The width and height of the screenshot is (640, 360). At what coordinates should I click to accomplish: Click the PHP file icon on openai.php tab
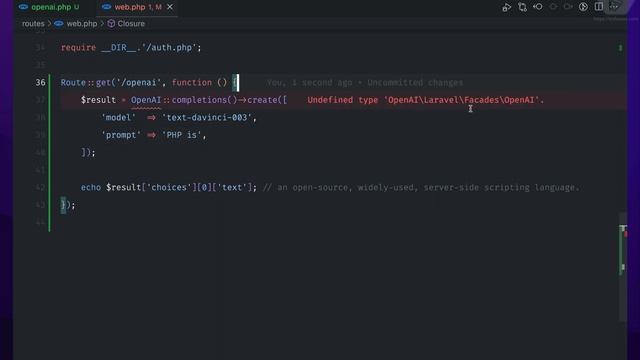click(24, 7)
